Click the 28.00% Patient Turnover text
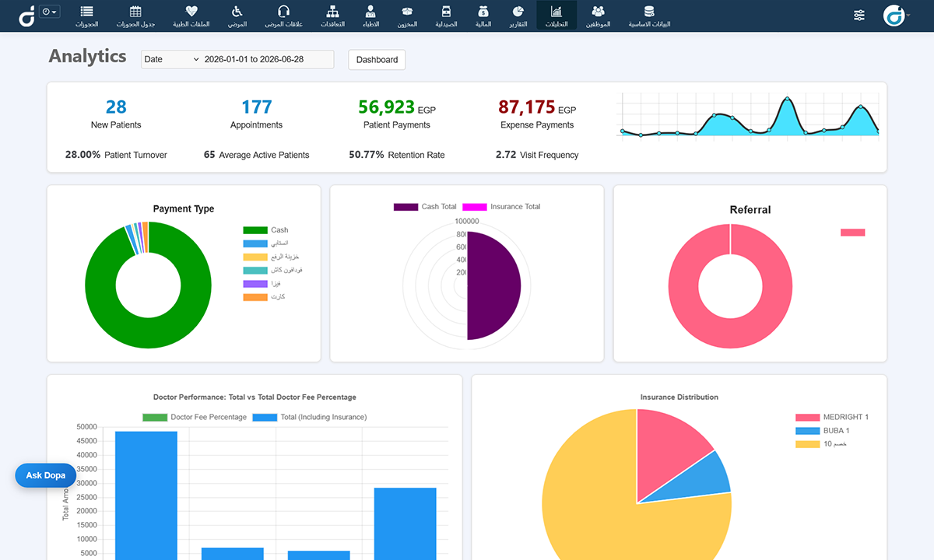The height and width of the screenshot is (560, 934). point(116,155)
